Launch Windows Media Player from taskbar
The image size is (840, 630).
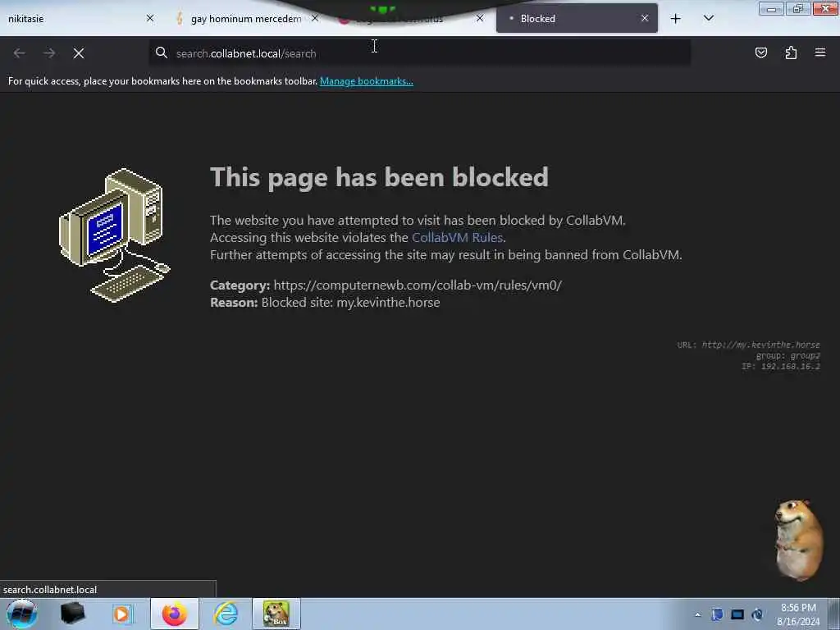pyautogui.click(x=122, y=614)
